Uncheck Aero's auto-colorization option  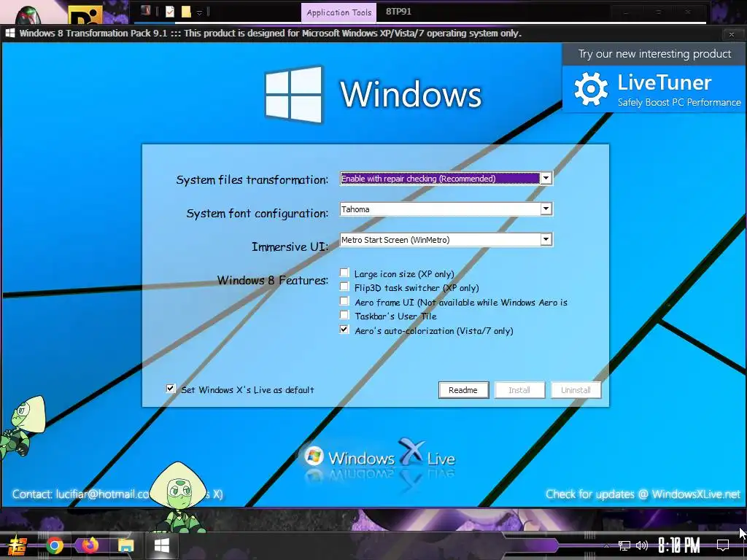[x=344, y=330]
